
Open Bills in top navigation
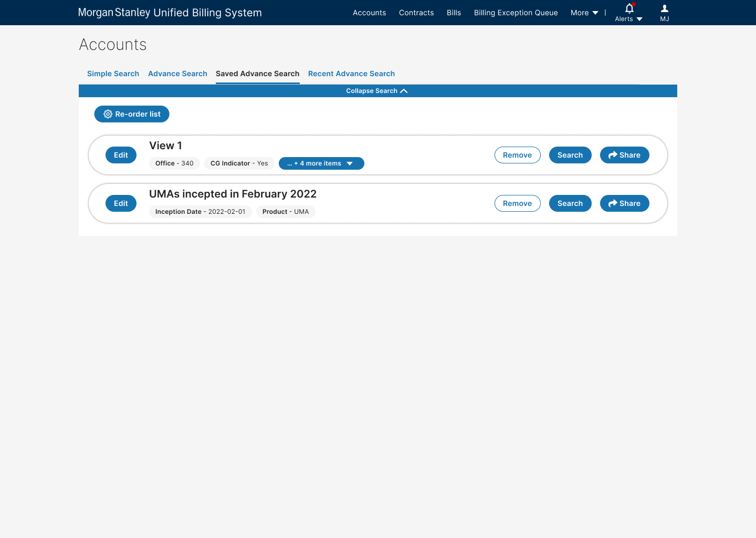coord(454,13)
